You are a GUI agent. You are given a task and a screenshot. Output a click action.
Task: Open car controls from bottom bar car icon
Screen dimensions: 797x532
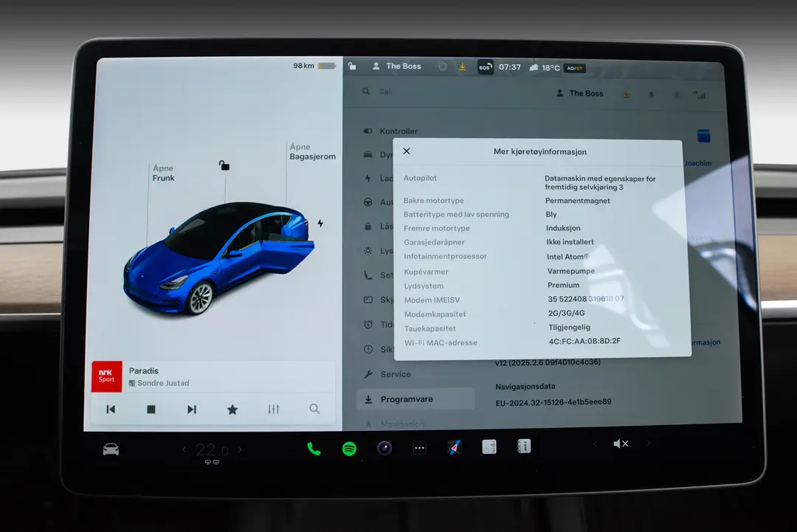click(x=111, y=449)
